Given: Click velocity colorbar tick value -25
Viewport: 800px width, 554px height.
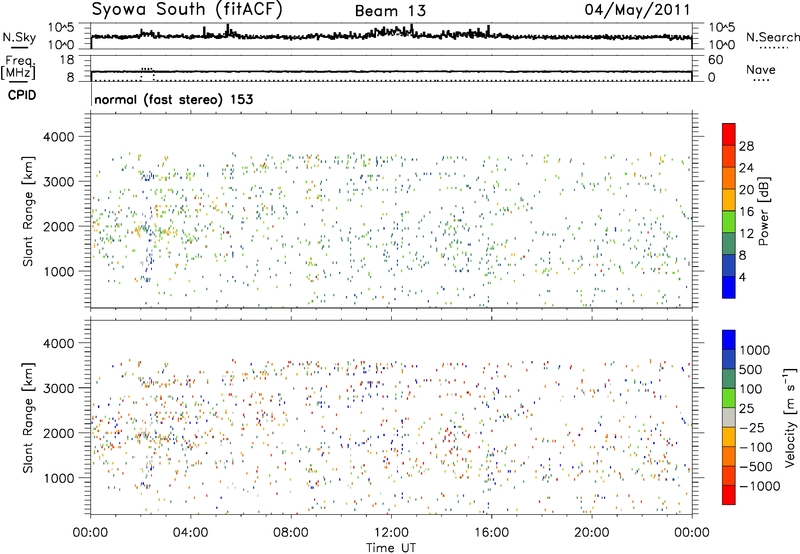Looking at the screenshot, I should [752, 427].
